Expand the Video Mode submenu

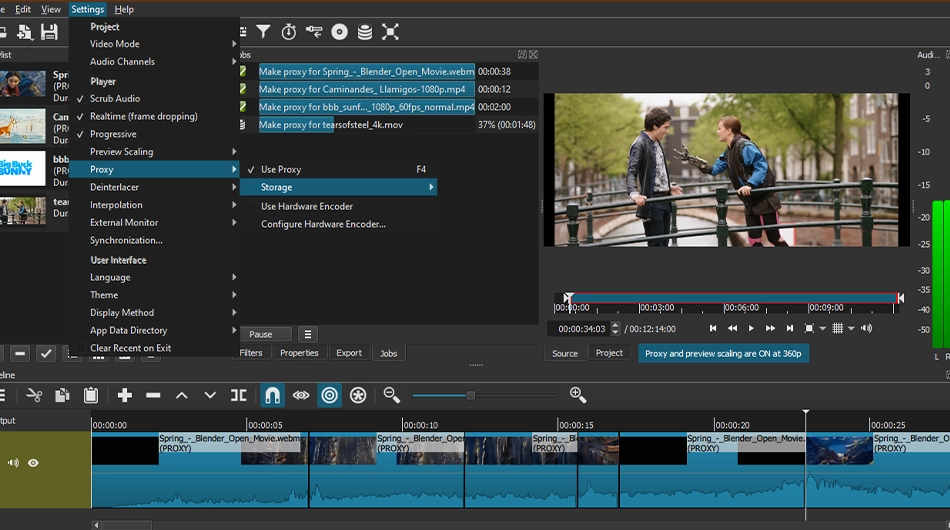click(154, 44)
